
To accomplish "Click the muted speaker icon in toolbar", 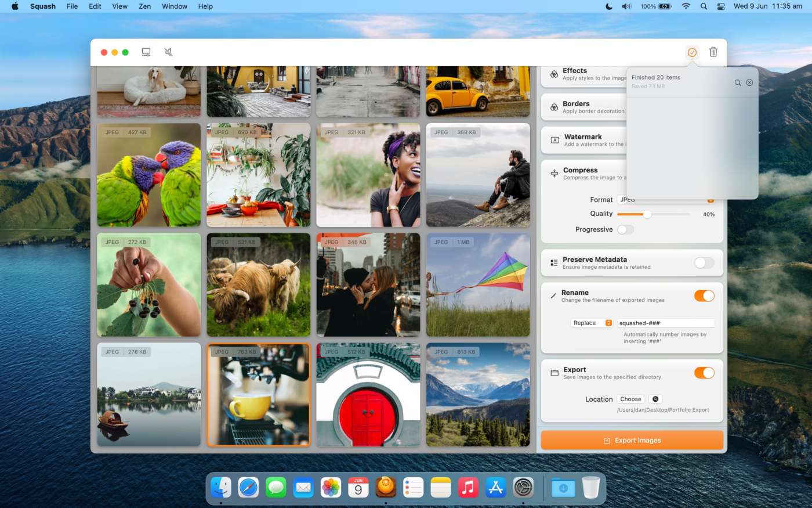I will (169, 52).
